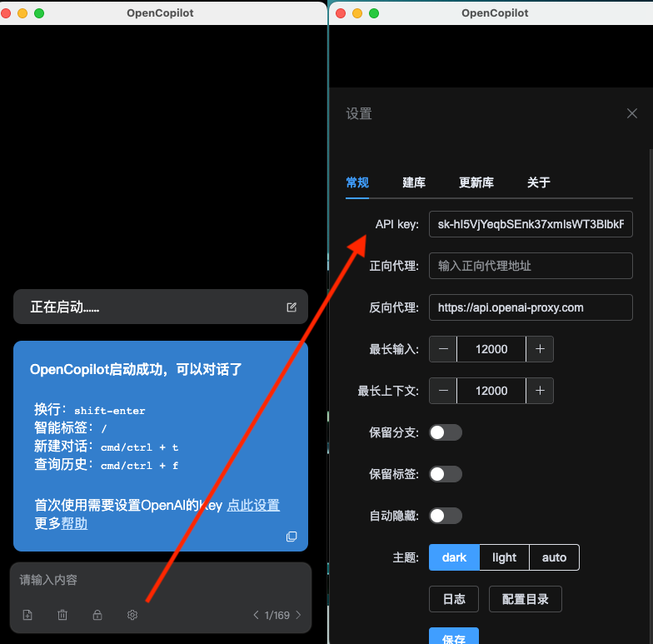The width and height of the screenshot is (653, 644).
Task: Click the API key input field
Action: point(531,224)
